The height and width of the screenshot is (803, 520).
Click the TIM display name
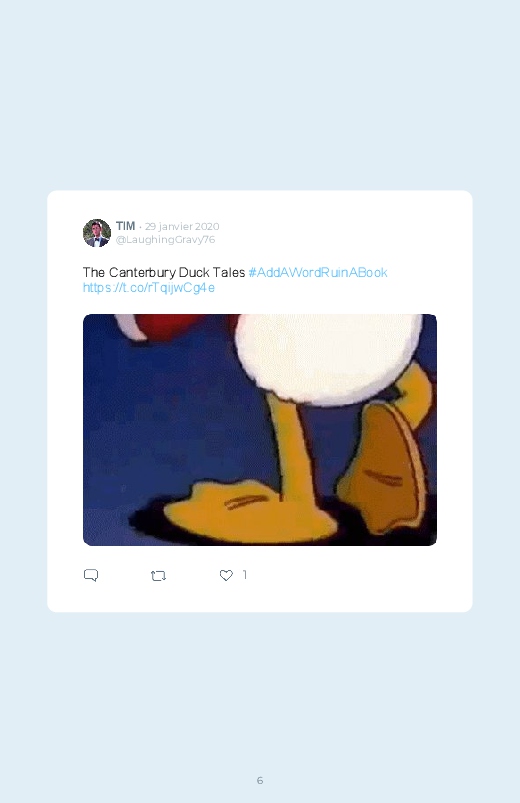(126, 226)
